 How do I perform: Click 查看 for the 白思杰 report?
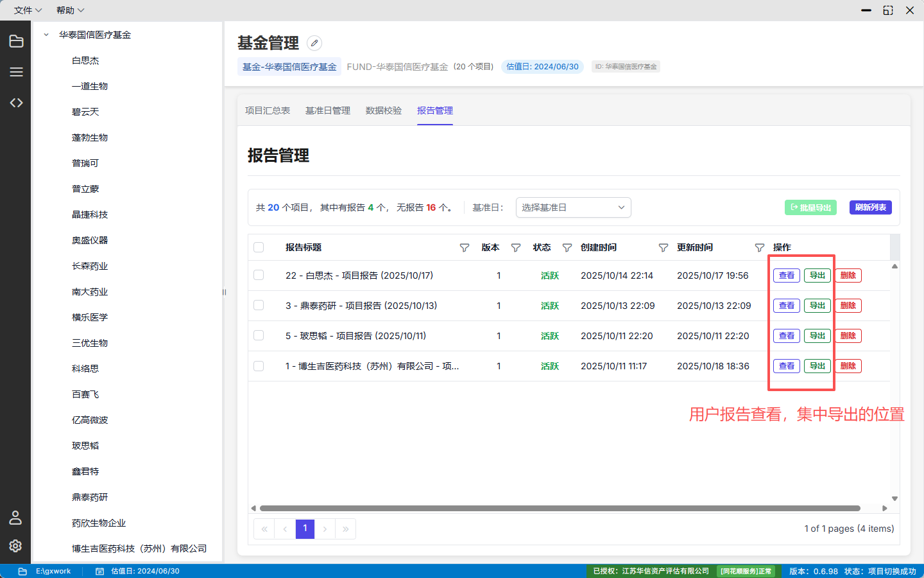(x=787, y=276)
